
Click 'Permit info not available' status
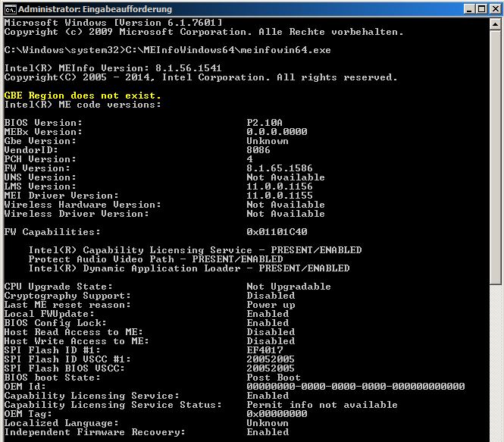(x=322, y=405)
